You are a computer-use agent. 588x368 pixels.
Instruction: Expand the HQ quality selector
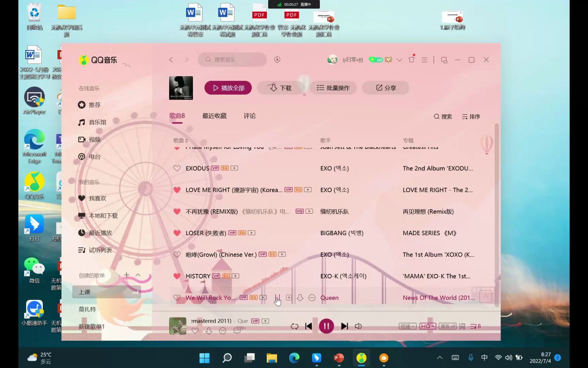[x=428, y=326]
